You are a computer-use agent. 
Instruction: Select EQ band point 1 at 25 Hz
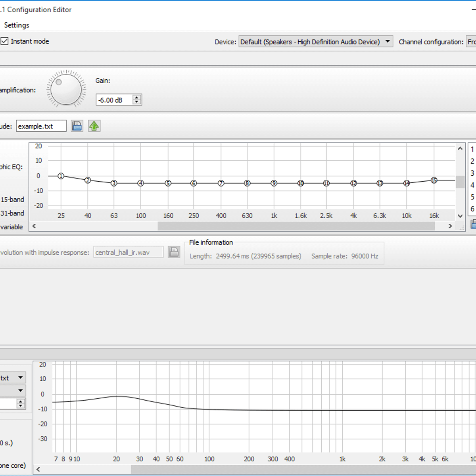(x=61, y=176)
